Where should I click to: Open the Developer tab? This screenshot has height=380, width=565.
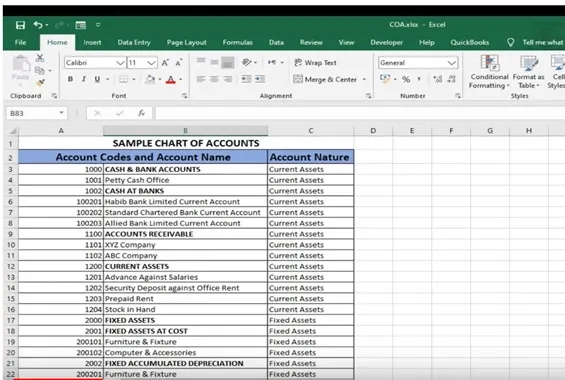(386, 43)
